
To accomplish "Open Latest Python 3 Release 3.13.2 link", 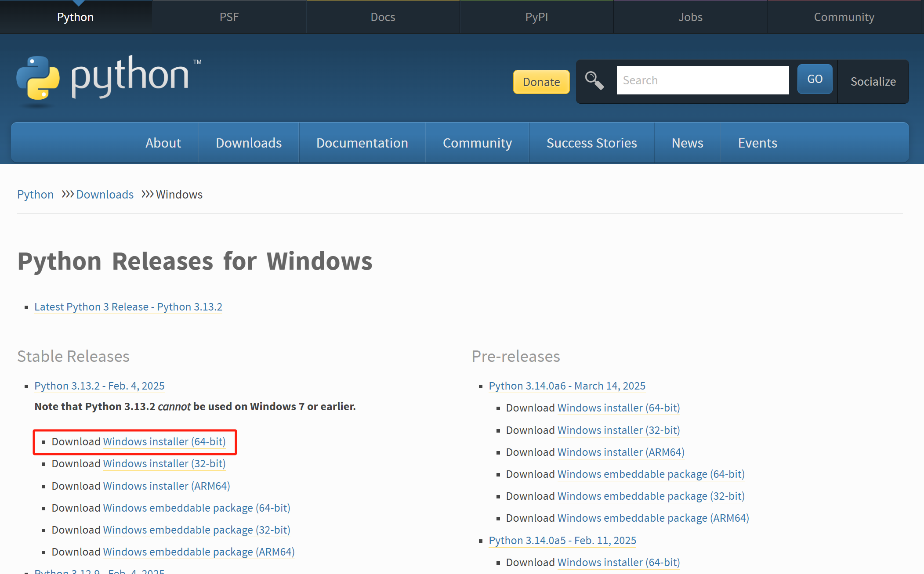I will [x=128, y=307].
